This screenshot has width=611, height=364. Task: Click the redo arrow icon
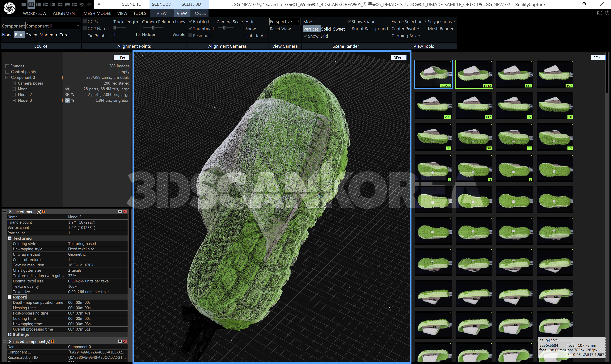(89, 4)
